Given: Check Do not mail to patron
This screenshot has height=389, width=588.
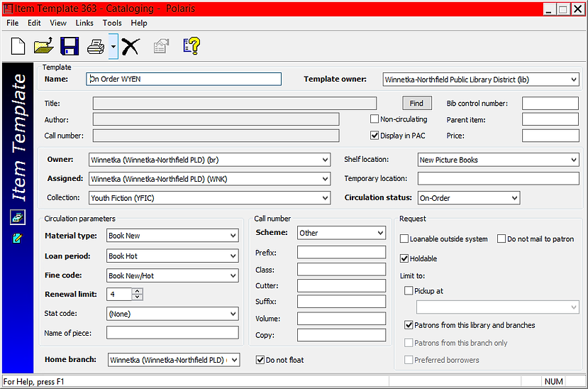Looking at the screenshot, I should coord(501,239).
